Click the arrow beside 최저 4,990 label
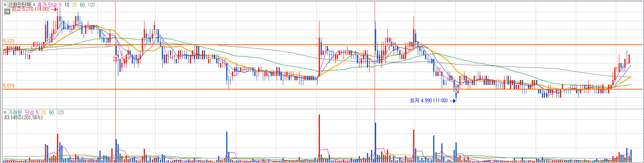 click(453, 101)
